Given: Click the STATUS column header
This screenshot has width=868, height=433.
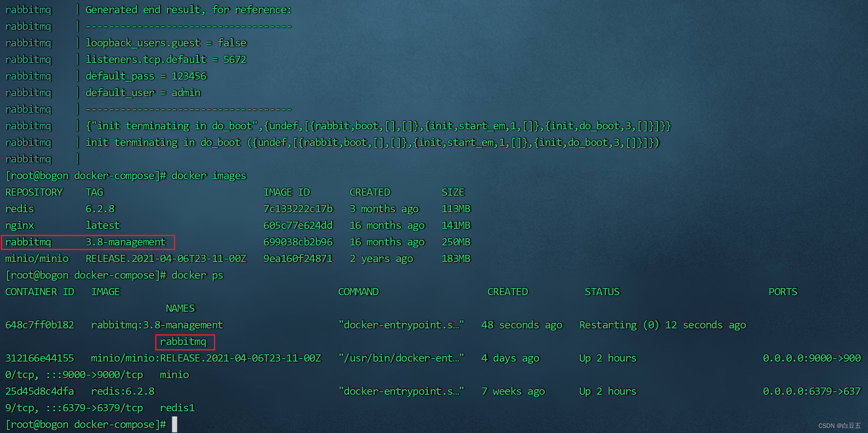Looking at the screenshot, I should [x=602, y=292].
